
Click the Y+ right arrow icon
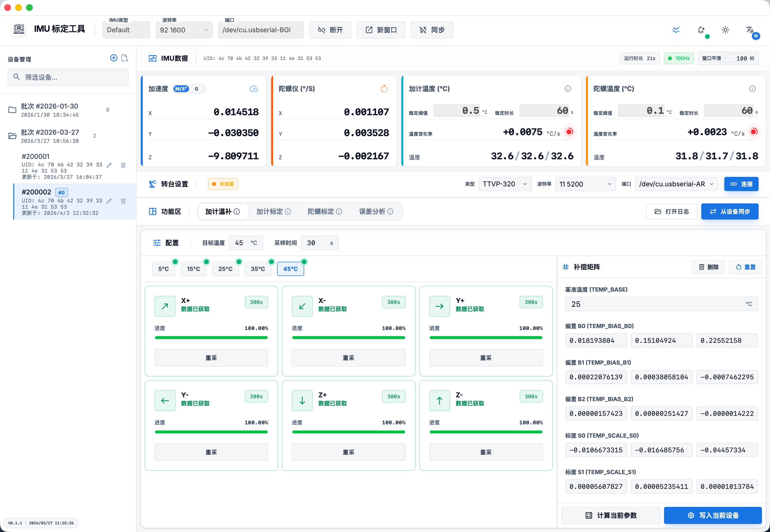tap(440, 306)
